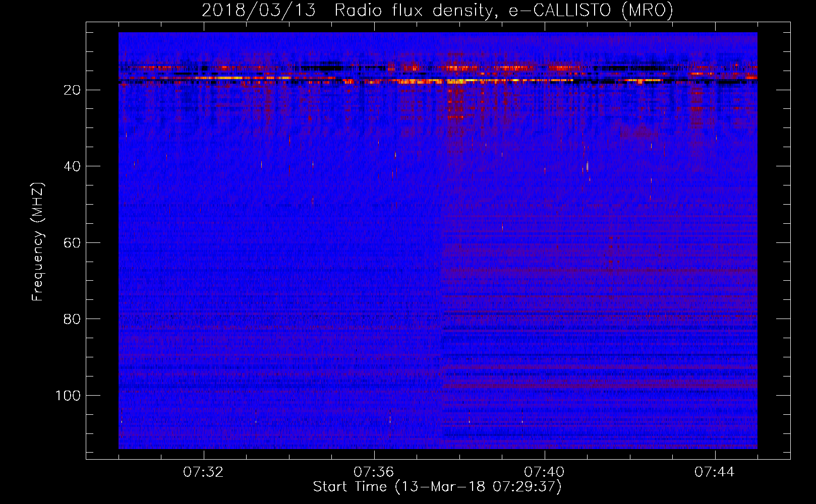Click the 40 frequency axis label
This screenshot has width=816, height=504.
click(73, 166)
